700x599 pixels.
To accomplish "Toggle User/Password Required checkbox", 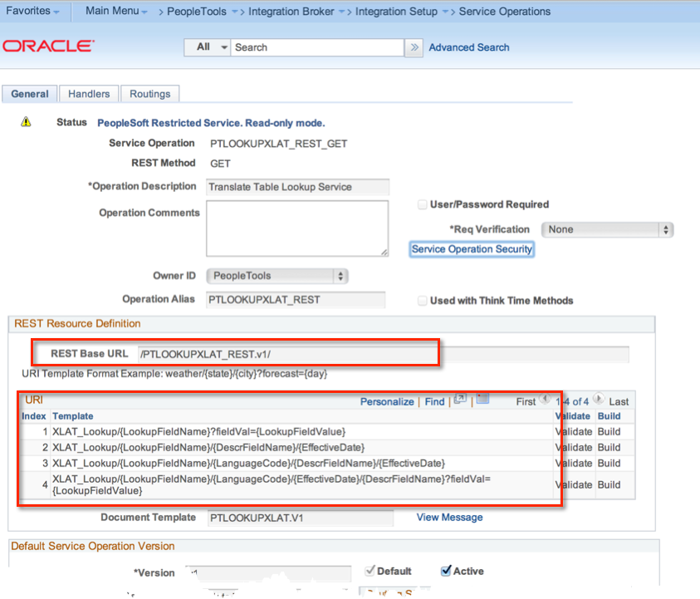I will pyautogui.click(x=422, y=204).
